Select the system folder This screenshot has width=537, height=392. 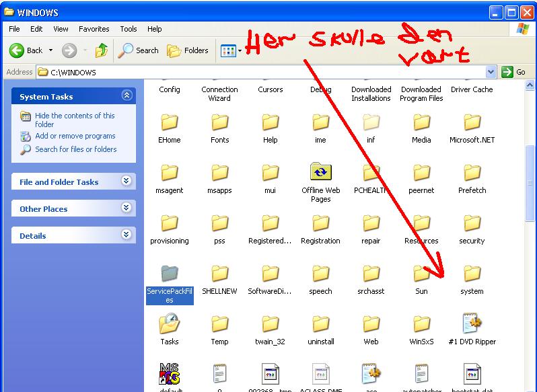click(472, 280)
